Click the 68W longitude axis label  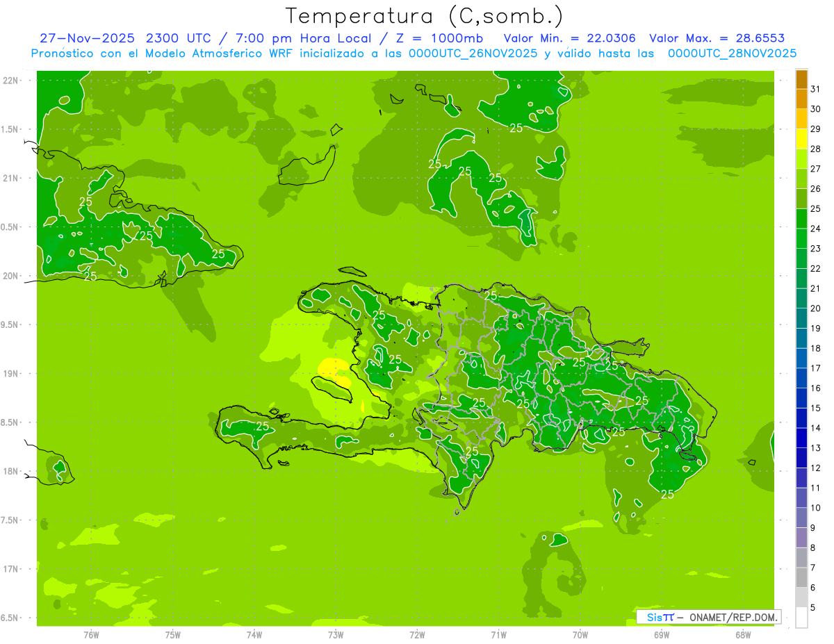pyautogui.click(x=742, y=634)
